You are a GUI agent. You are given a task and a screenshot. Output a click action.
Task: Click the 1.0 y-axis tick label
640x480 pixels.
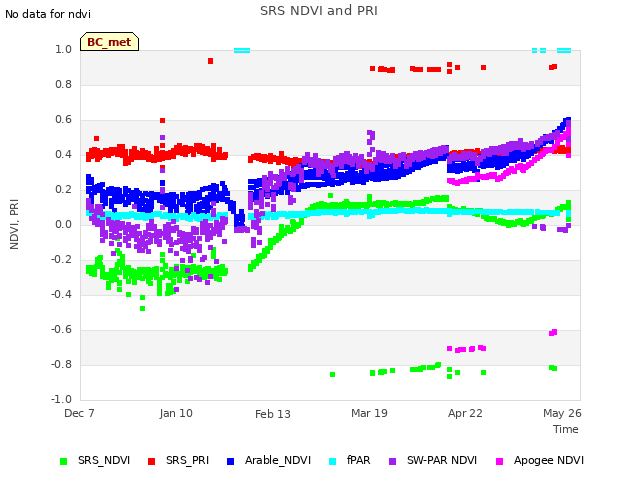pos(63,49)
